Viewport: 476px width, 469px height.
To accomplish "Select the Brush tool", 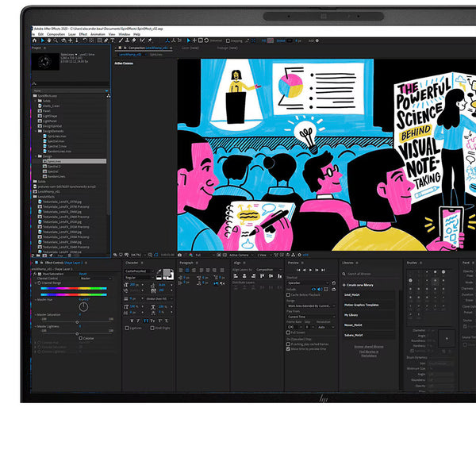I will tap(121, 40).
